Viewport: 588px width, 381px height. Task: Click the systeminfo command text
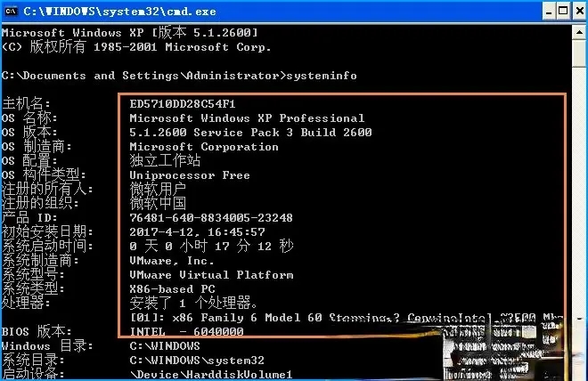(322, 76)
